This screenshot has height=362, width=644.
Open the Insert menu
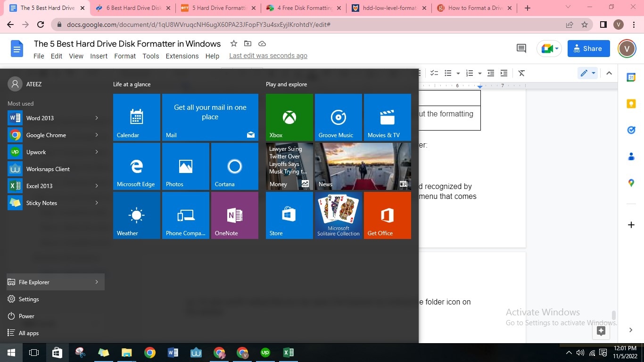point(99,56)
